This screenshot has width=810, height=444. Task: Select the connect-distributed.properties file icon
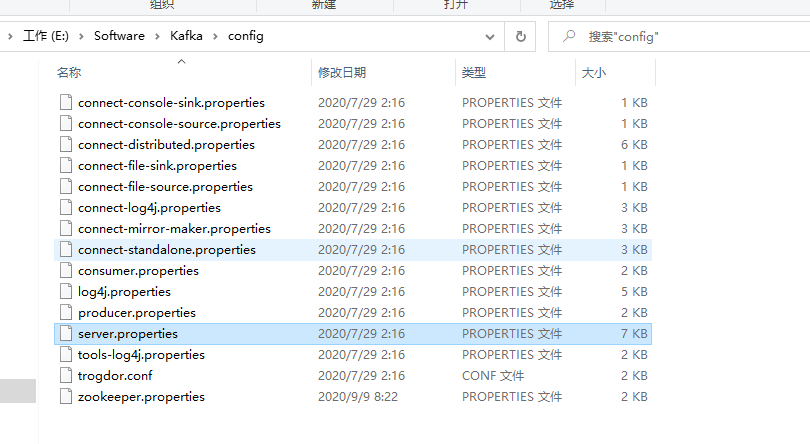pyautogui.click(x=66, y=144)
